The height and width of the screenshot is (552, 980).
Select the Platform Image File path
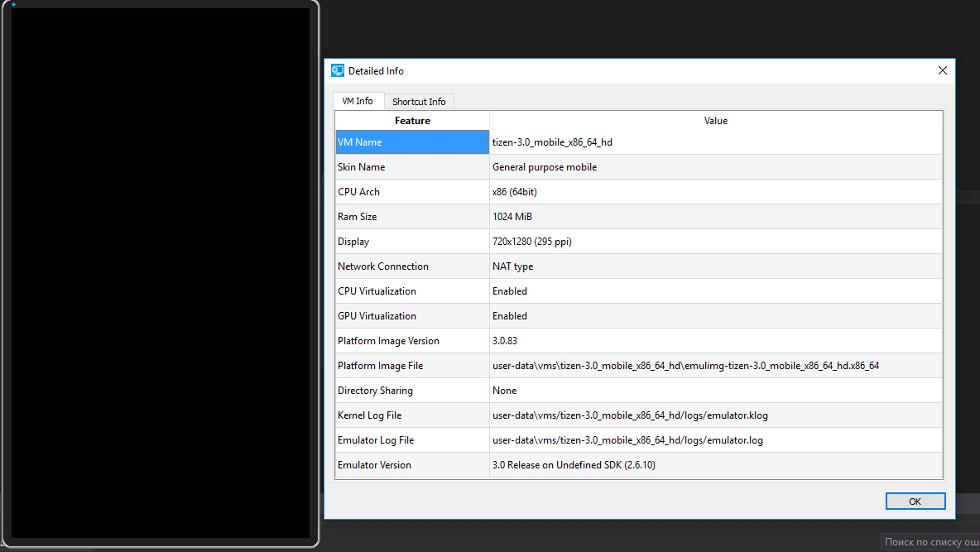point(685,366)
